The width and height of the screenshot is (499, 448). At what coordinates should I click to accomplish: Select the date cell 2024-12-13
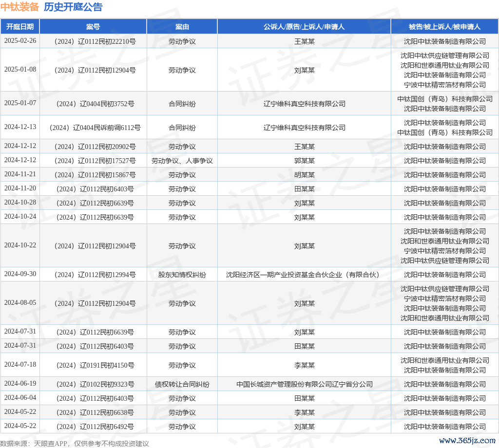(x=20, y=127)
